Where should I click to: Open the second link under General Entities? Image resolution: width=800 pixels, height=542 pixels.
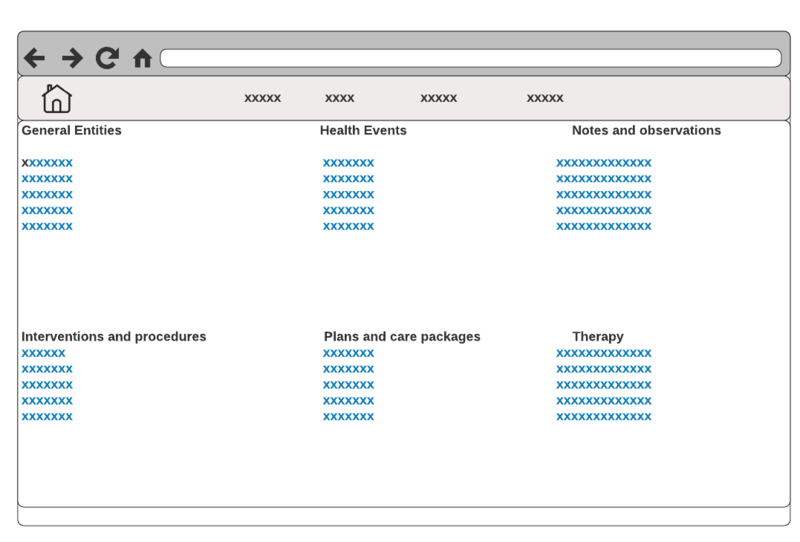pos(47,179)
